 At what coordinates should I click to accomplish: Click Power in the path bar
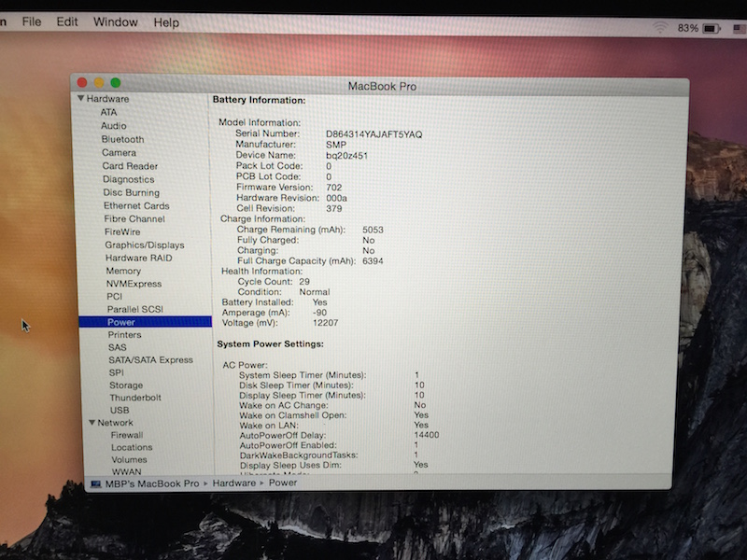tap(283, 483)
